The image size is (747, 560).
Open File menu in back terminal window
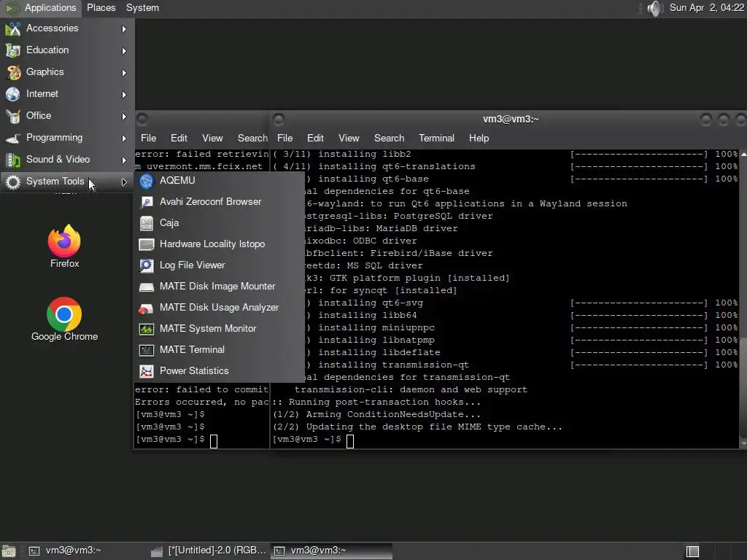pos(149,138)
